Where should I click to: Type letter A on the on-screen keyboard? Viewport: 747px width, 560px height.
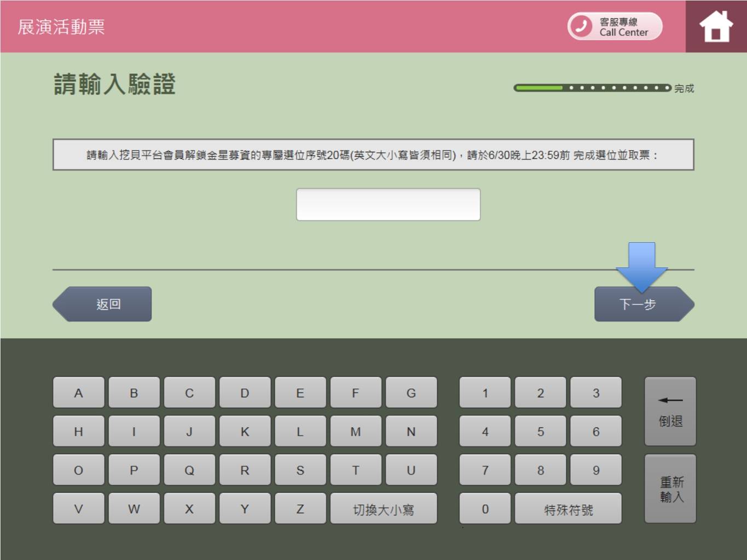(x=78, y=393)
